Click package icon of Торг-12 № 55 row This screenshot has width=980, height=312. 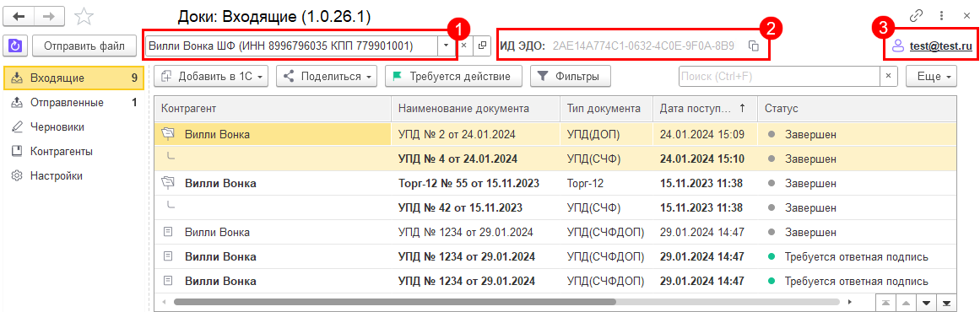point(167,183)
